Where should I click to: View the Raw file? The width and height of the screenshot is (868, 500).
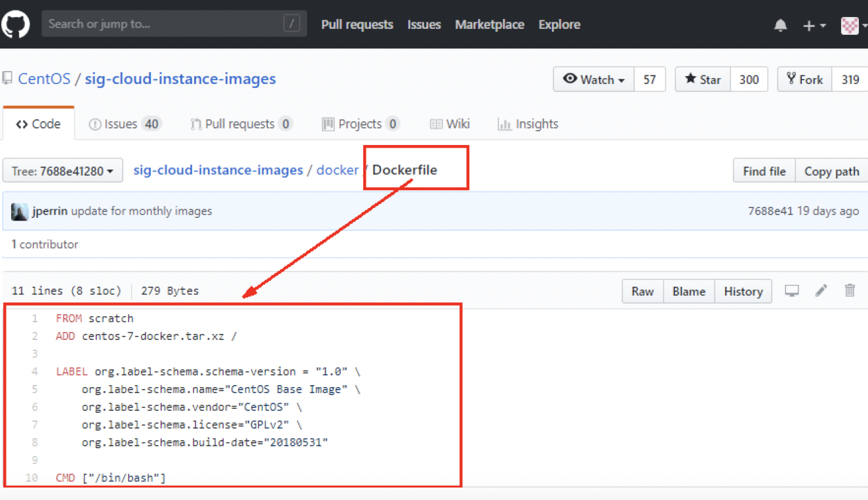642,291
